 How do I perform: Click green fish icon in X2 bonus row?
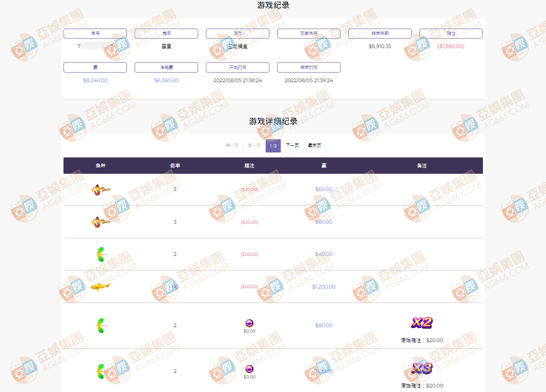(x=100, y=325)
